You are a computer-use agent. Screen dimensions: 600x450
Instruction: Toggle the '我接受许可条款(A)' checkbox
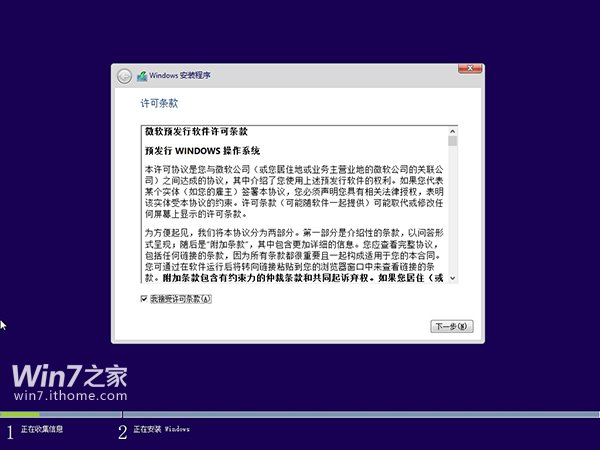144,299
